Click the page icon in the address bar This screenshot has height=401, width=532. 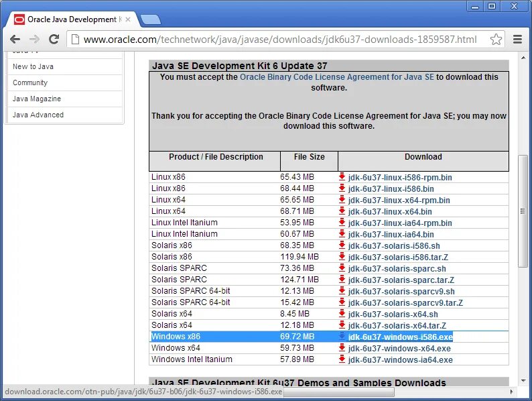coord(75,40)
